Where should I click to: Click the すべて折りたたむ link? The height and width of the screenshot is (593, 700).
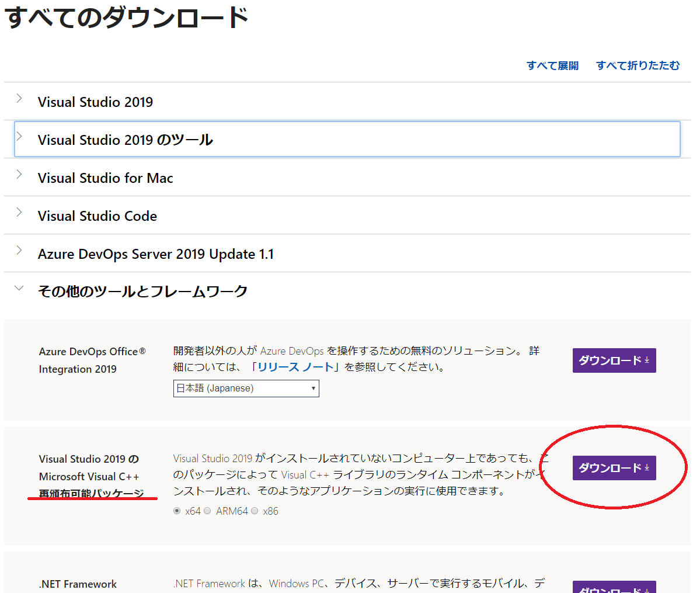click(x=638, y=65)
